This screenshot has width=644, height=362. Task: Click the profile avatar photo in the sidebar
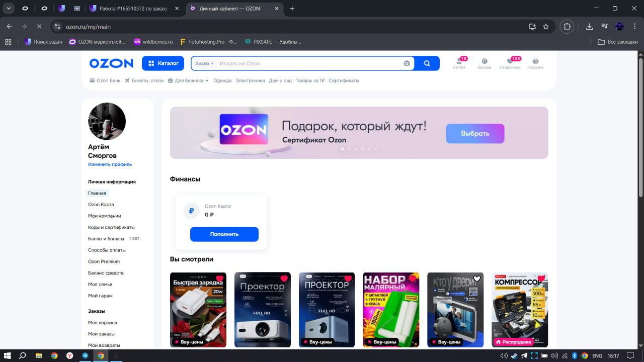coord(107,121)
